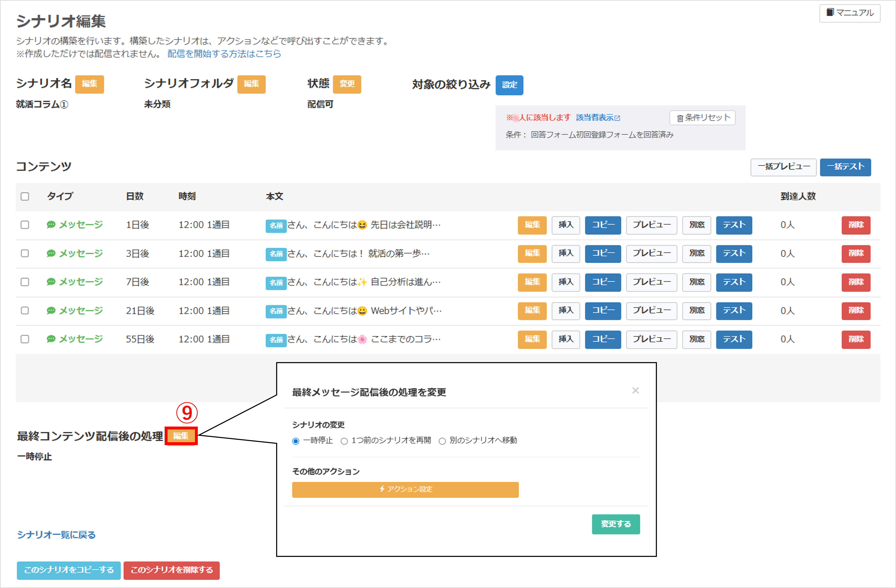This screenshot has height=588, width=896.
Task: Click the アクション設定 lightning button
Action: pyautogui.click(x=405, y=489)
